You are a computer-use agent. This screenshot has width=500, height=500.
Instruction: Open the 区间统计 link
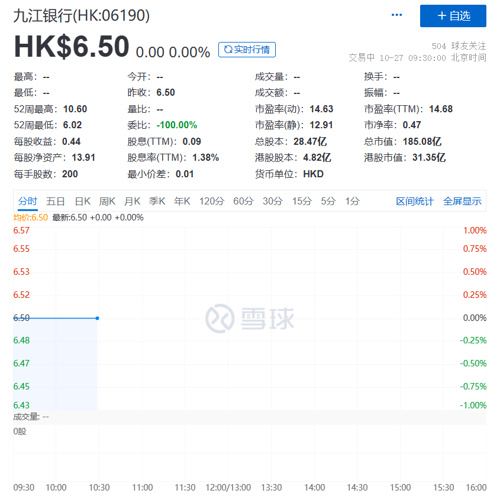(x=415, y=201)
